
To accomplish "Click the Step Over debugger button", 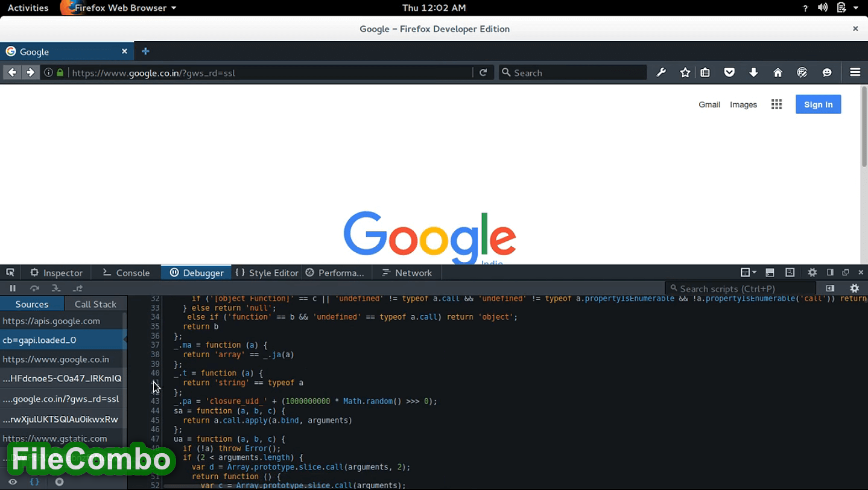I will 34,288.
